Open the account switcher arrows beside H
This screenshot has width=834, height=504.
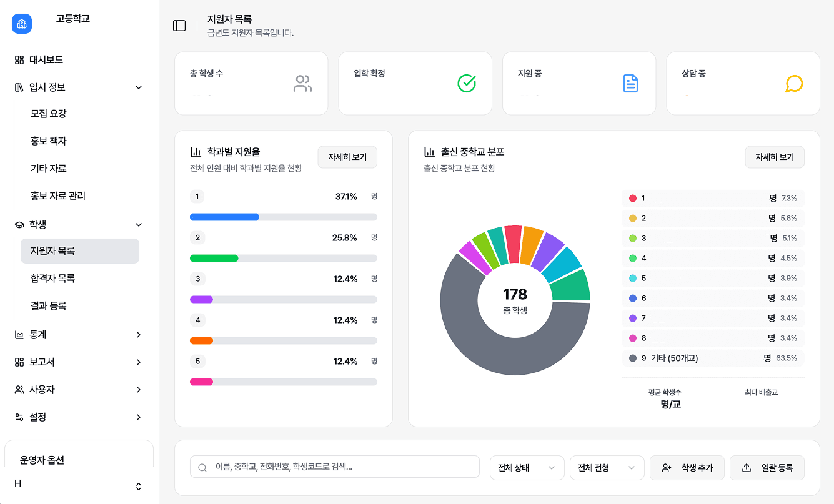139,487
